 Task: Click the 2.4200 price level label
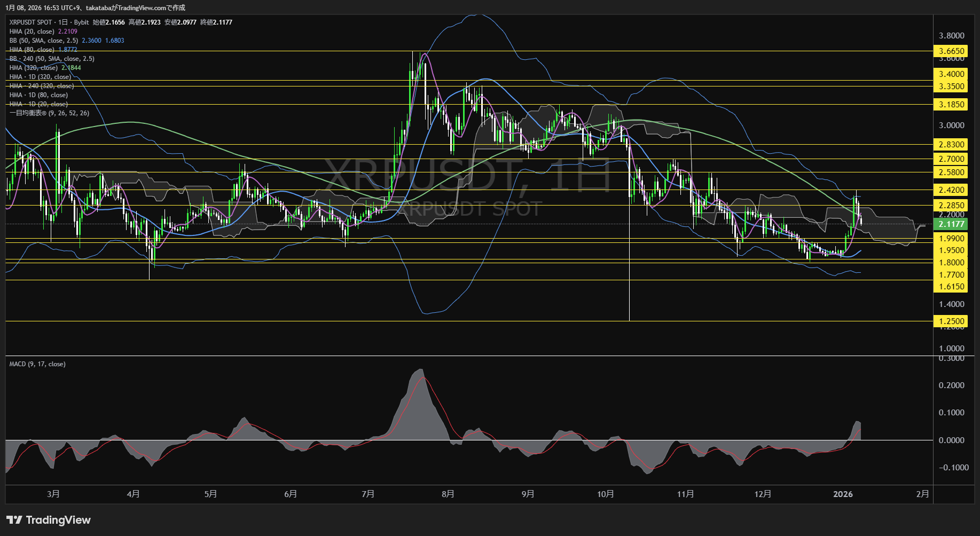pyautogui.click(x=951, y=190)
